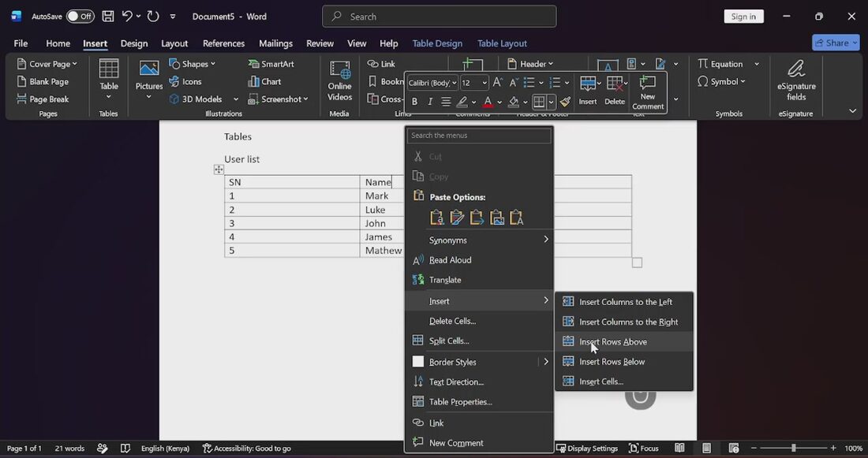Viewport: 868px width, 458px height.
Task: Select Insert Columns to the Right
Action: tap(624, 322)
